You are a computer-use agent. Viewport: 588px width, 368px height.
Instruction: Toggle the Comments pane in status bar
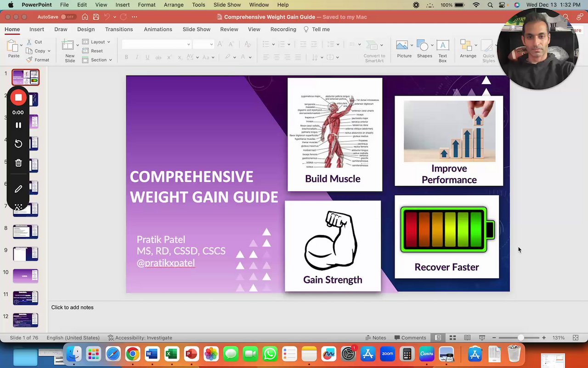coord(410,338)
